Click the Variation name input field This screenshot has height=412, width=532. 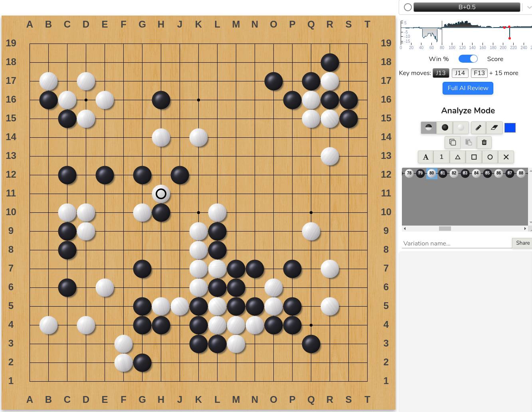456,244
